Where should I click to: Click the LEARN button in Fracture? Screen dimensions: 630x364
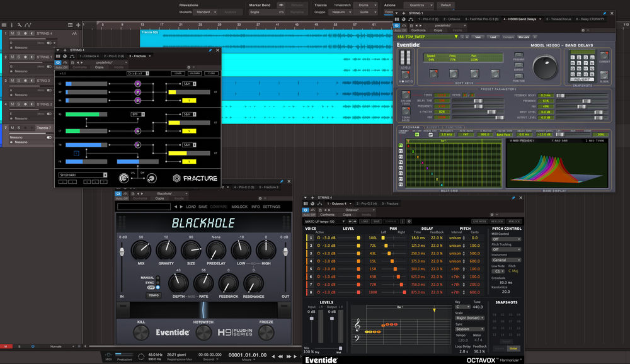[x=178, y=74]
